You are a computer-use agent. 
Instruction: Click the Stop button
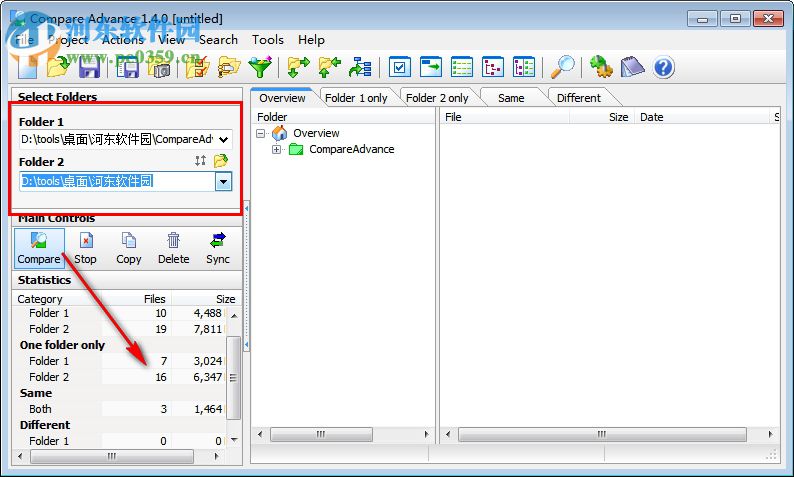pyautogui.click(x=85, y=248)
